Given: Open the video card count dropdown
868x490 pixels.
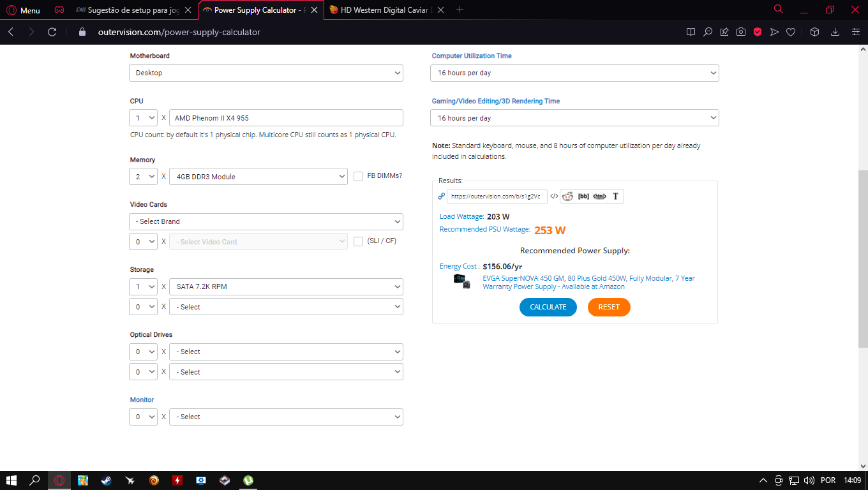Looking at the screenshot, I should [x=143, y=241].
